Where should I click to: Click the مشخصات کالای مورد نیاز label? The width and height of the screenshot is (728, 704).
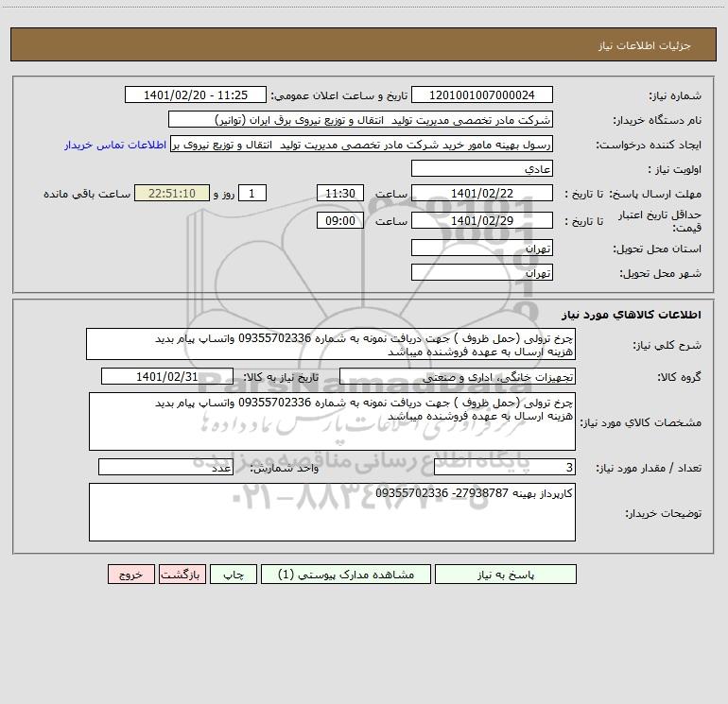[641, 422]
